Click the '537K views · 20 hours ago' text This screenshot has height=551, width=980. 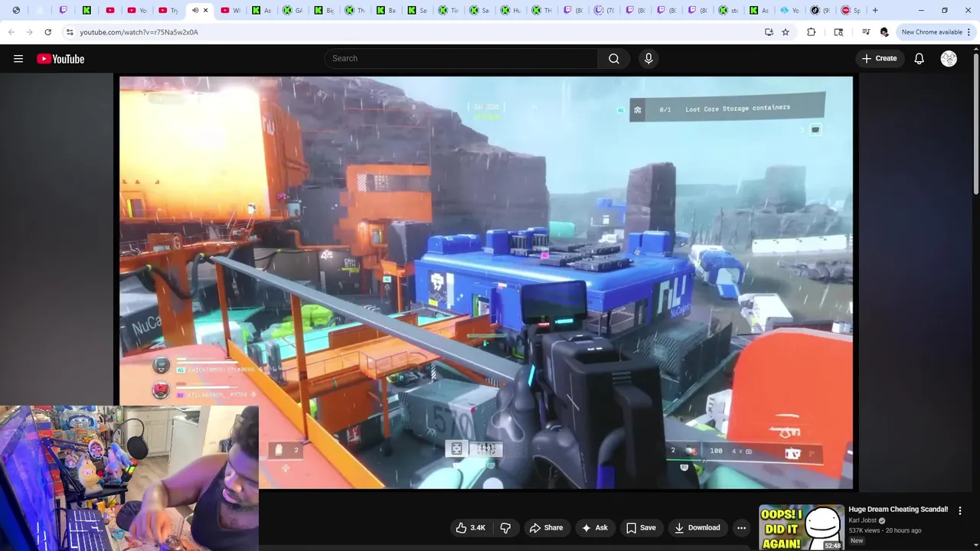884,530
